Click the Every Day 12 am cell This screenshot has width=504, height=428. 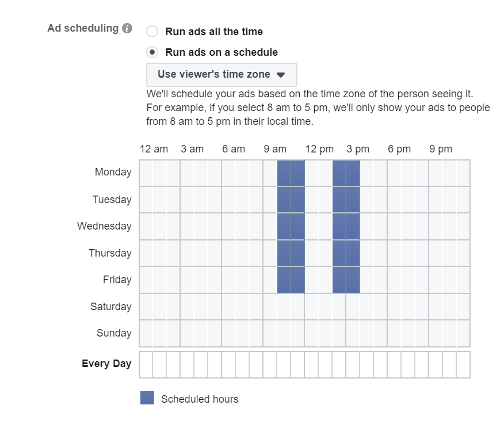(x=146, y=365)
